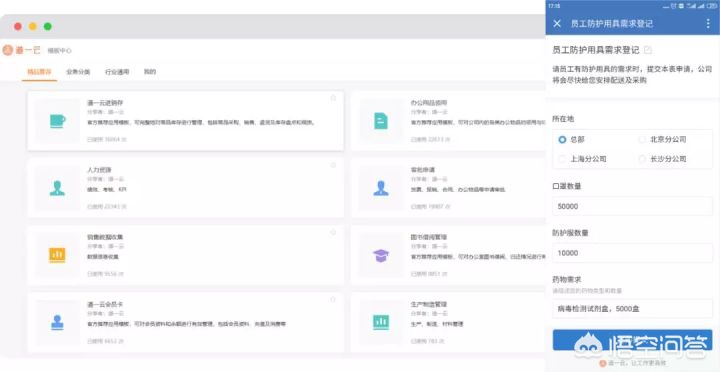The width and height of the screenshot is (720, 372).
Task: Select the 总部 radio option
Action: click(572, 139)
